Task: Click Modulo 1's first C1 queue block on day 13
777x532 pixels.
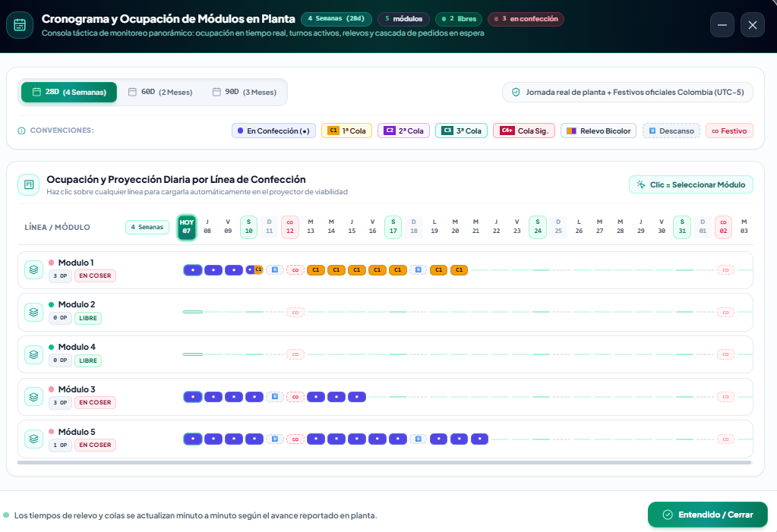Action: (316, 270)
